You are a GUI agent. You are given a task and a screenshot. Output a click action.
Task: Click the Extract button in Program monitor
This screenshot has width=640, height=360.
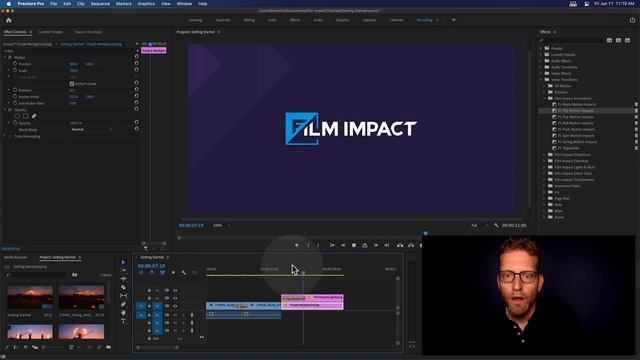tap(411, 245)
